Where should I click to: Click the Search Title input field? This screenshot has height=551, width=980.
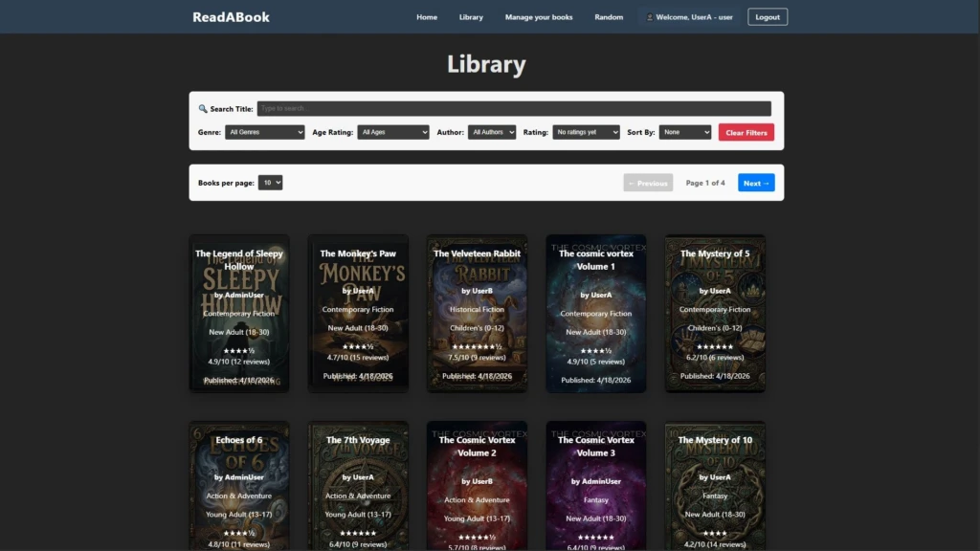pos(514,108)
